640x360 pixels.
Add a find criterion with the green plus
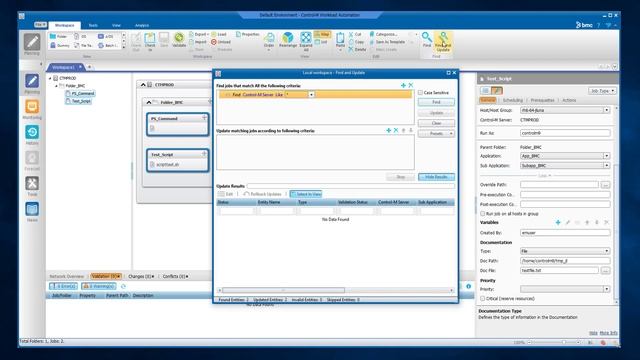click(403, 85)
